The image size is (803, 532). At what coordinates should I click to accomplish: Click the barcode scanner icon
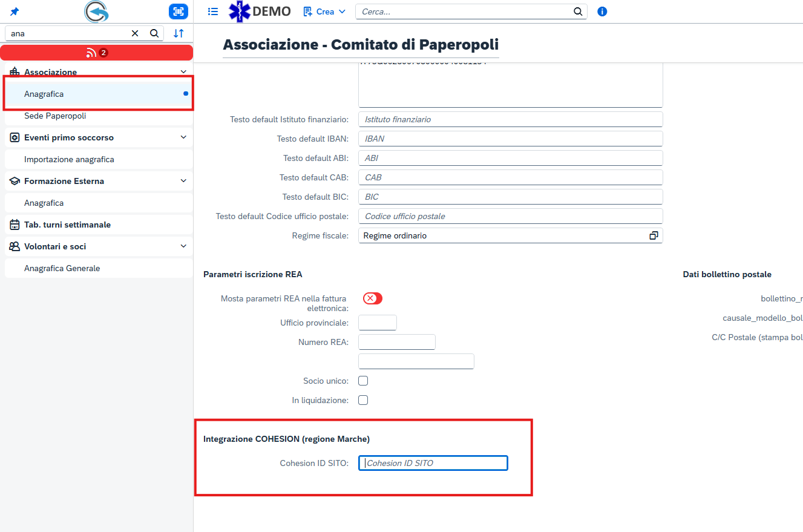coord(178,11)
